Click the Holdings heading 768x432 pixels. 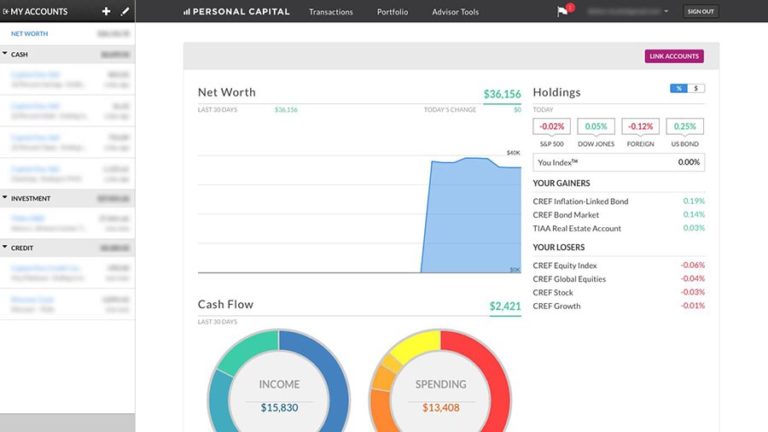[556, 92]
